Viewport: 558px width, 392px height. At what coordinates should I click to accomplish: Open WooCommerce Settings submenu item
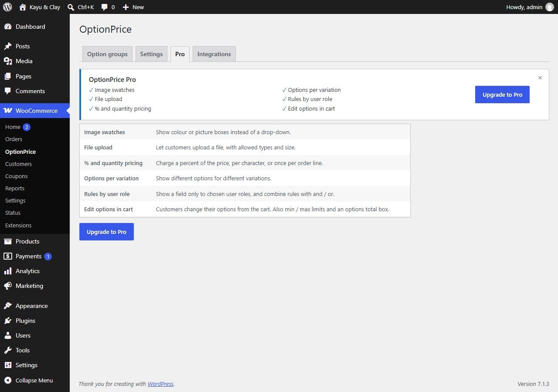15,200
